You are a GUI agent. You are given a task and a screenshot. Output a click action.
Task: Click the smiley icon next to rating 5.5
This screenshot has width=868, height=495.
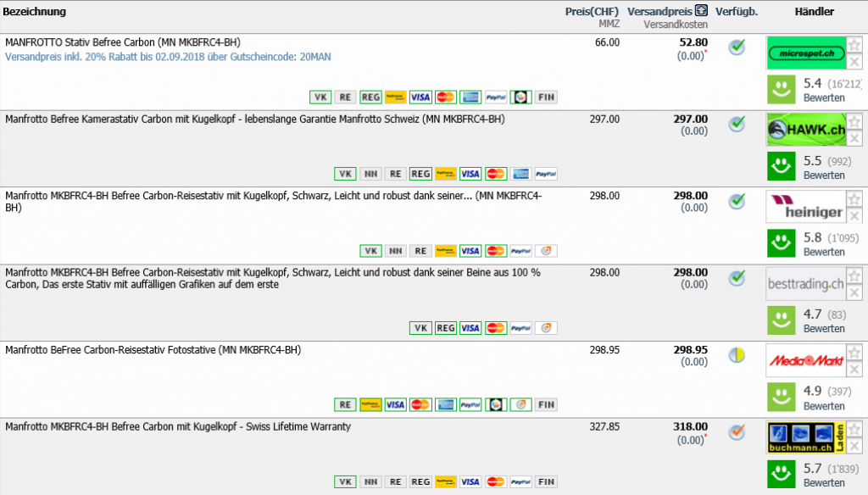pyautogui.click(x=781, y=166)
